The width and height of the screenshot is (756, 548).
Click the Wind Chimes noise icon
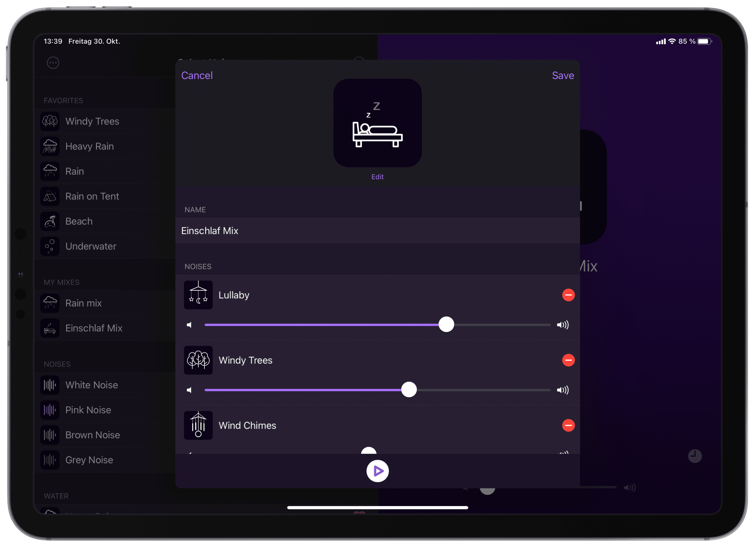point(199,425)
